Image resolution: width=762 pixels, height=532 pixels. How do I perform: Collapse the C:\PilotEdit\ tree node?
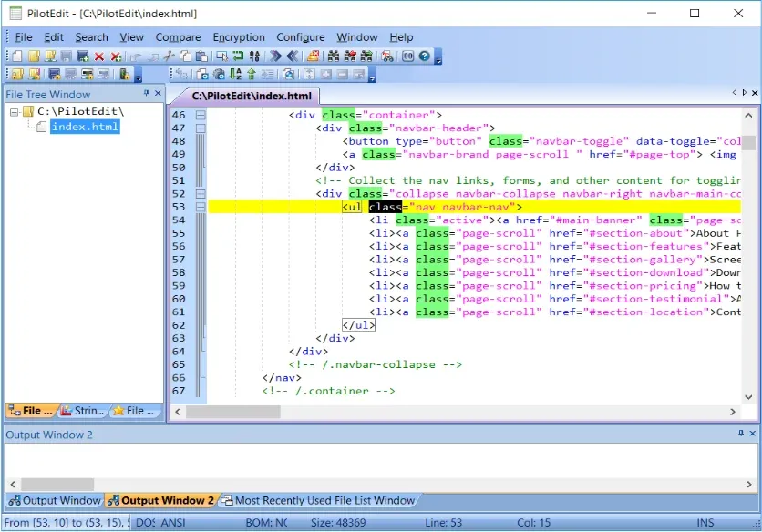pos(14,112)
